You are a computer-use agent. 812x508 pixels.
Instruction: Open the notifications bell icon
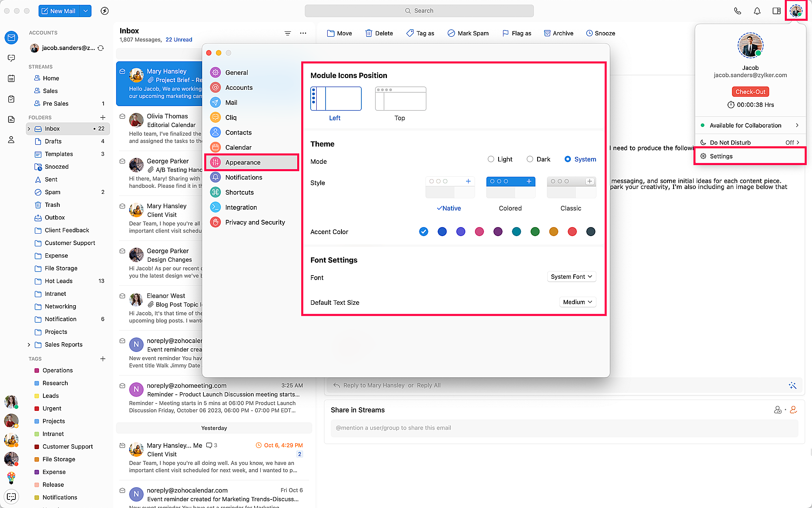pos(757,11)
